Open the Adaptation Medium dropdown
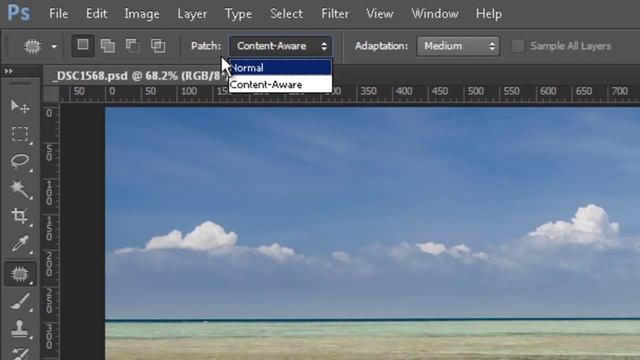 coord(458,46)
